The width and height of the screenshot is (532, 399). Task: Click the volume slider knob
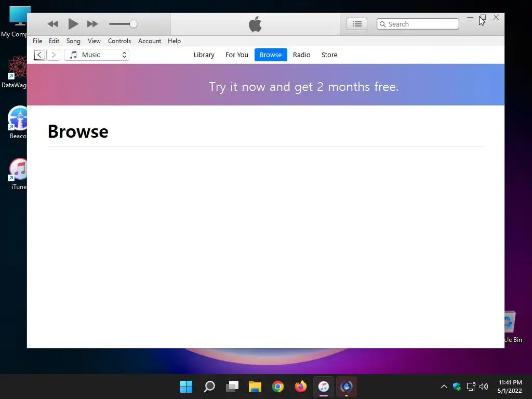click(x=134, y=24)
